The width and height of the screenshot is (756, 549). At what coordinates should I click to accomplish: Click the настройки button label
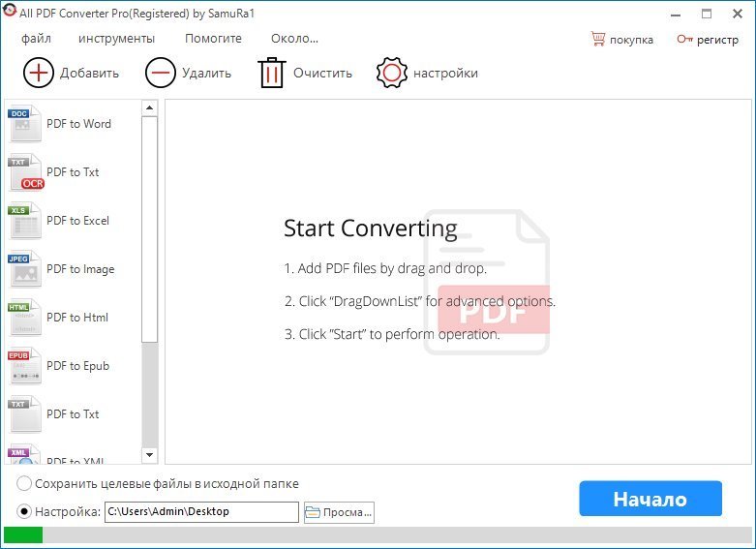445,74
